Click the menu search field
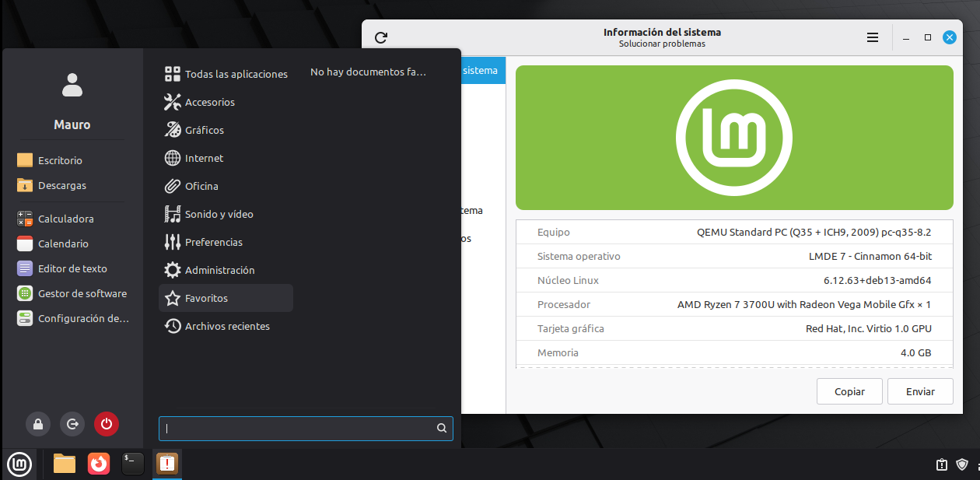 pos(299,428)
